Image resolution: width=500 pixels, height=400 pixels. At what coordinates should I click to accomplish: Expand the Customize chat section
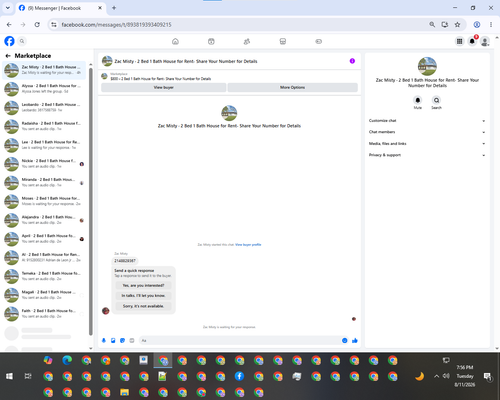[x=427, y=121]
